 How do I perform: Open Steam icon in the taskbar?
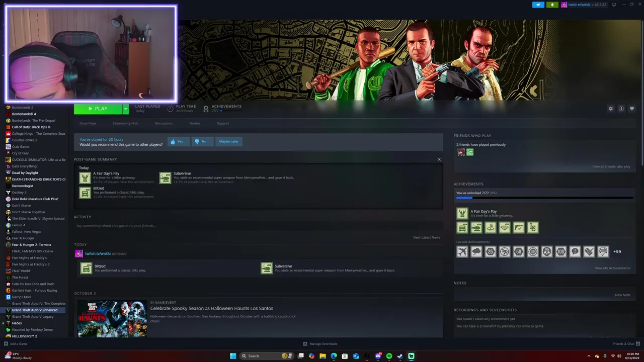pyautogui.click(x=400, y=356)
